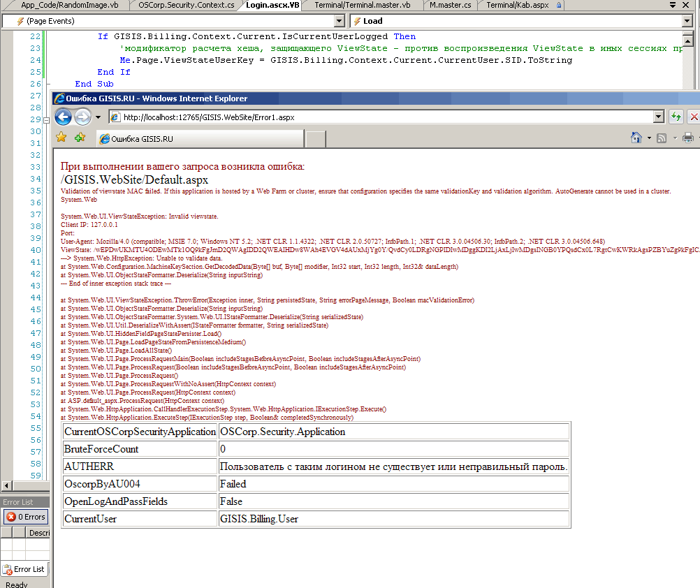Go to the IE Home page
The width and height of the screenshot is (700, 588).
coord(636,138)
